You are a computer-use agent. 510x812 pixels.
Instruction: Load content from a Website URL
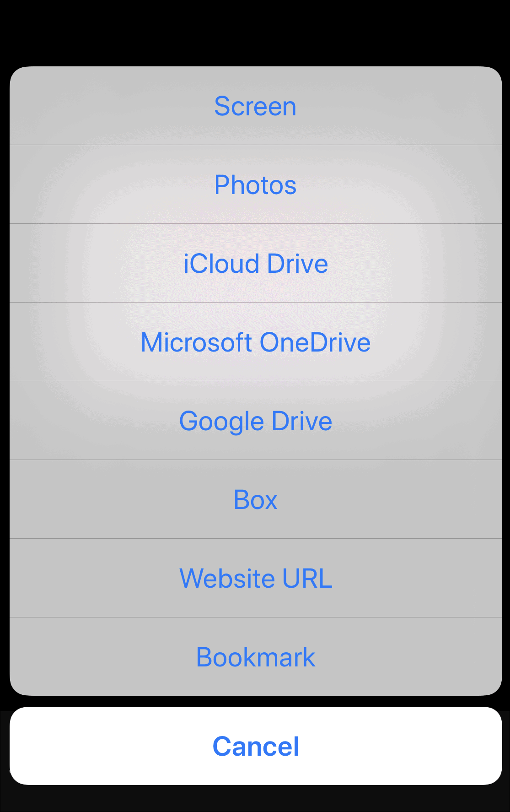pos(256,578)
